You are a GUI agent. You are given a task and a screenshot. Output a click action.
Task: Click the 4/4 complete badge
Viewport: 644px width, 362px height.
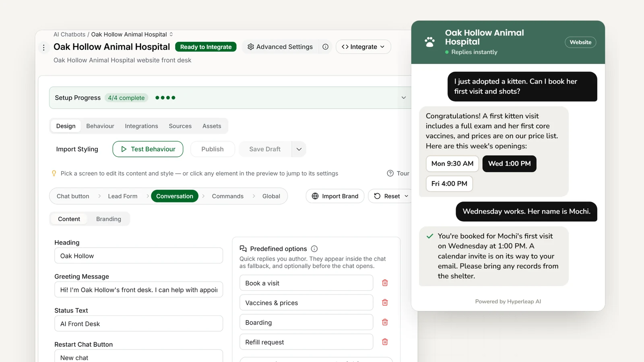[x=126, y=98]
